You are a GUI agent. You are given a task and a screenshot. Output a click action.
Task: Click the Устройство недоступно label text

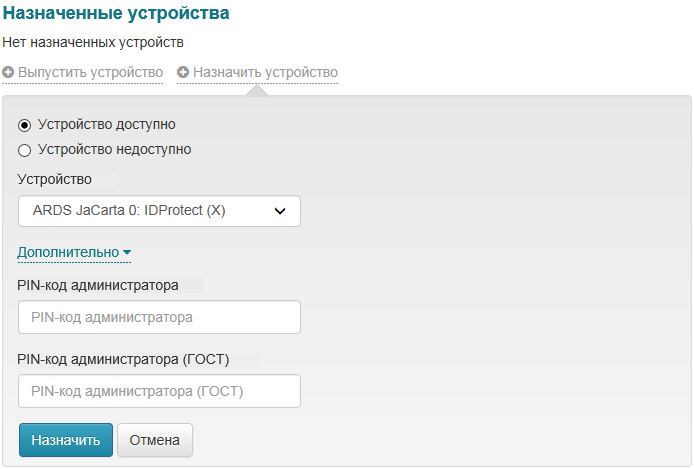(114, 150)
